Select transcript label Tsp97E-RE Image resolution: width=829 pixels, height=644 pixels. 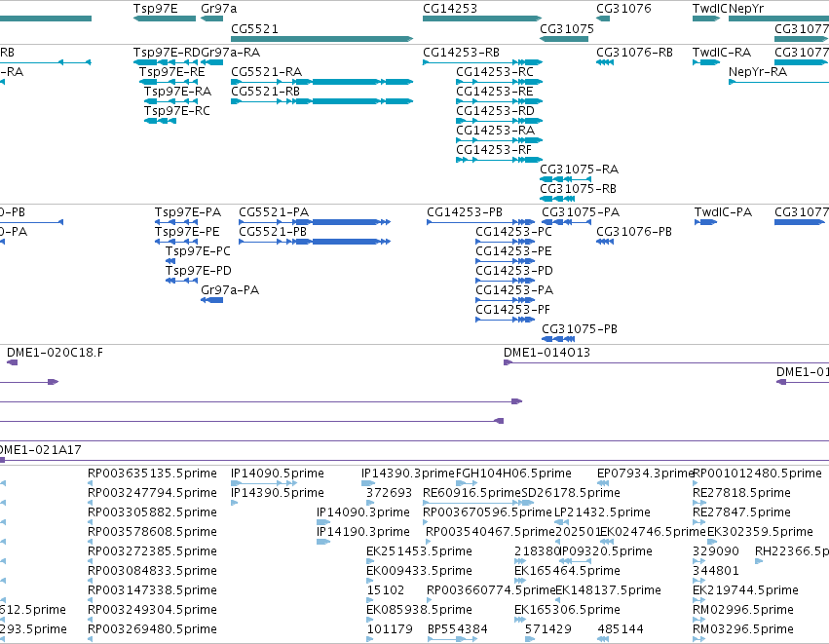click(171, 72)
